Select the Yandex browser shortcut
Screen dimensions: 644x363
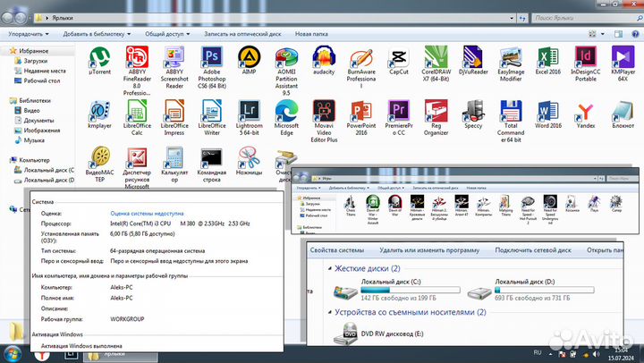coord(585,114)
